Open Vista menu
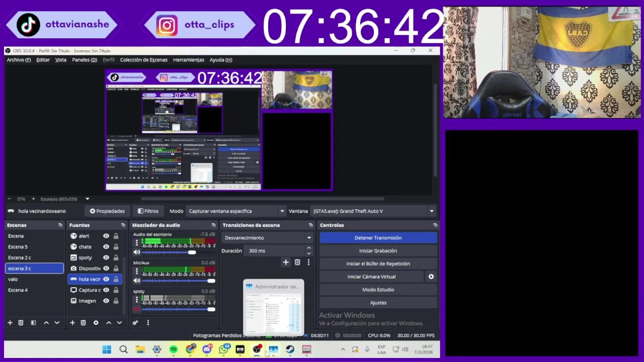The width and height of the screenshot is (644, 362). [61, 60]
